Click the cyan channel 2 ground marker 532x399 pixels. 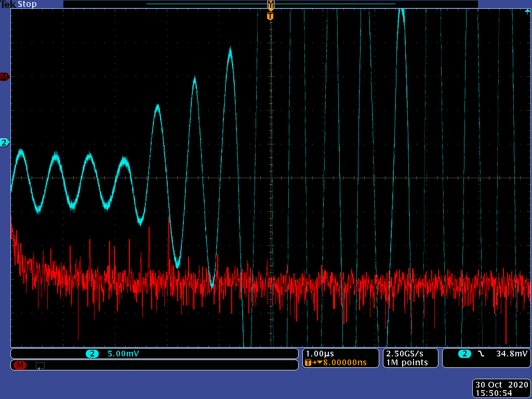click(x=5, y=142)
